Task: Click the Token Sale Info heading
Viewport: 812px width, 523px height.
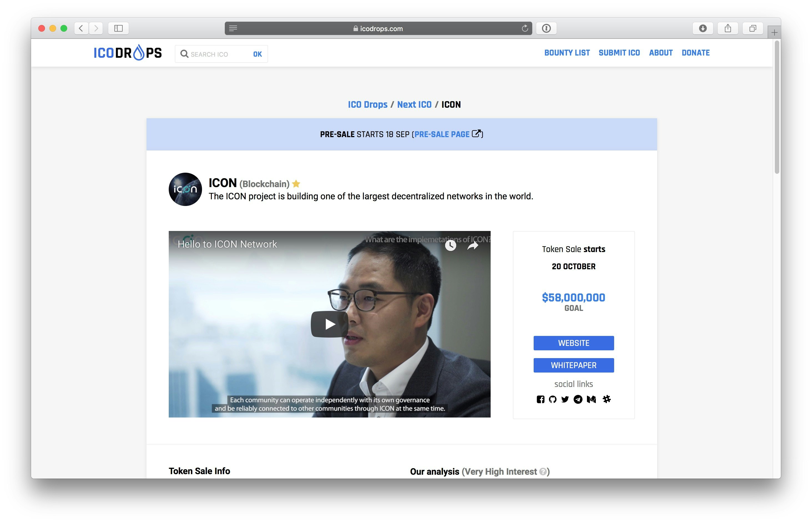Action: (x=199, y=471)
